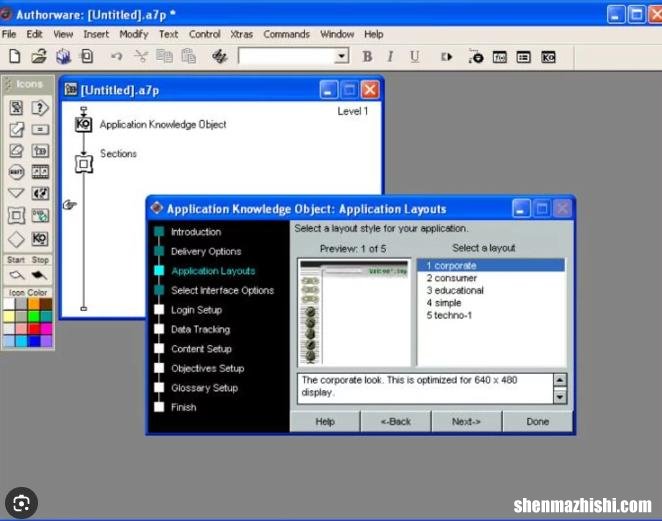Open the Modify menu
The width and height of the screenshot is (662, 521).
point(134,34)
